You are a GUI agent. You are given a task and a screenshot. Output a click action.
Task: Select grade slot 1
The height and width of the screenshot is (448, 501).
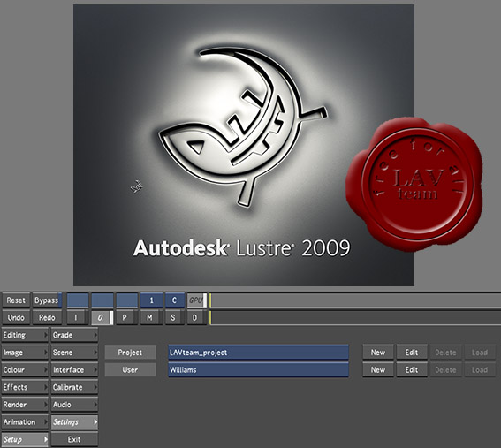151,300
